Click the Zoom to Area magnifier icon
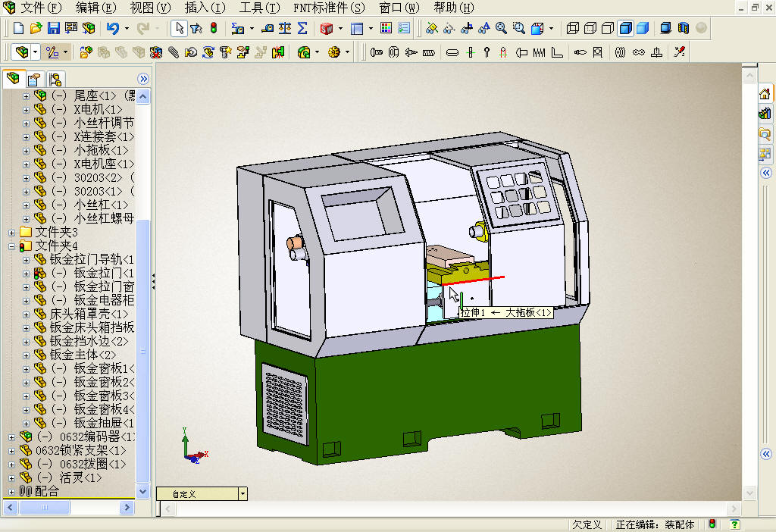Image resolution: width=776 pixels, height=532 pixels. click(519, 28)
